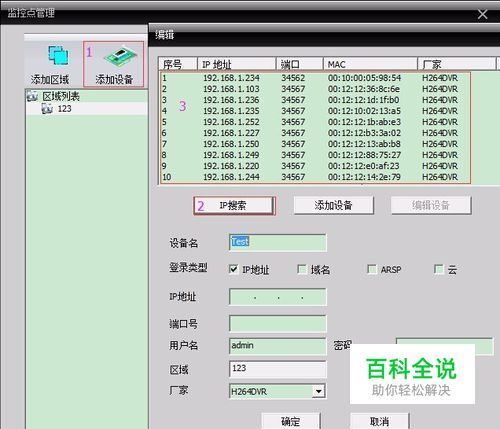The image size is (500, 429).
Task: Select device row 192.168.1.244
Action: click(315, 177)
